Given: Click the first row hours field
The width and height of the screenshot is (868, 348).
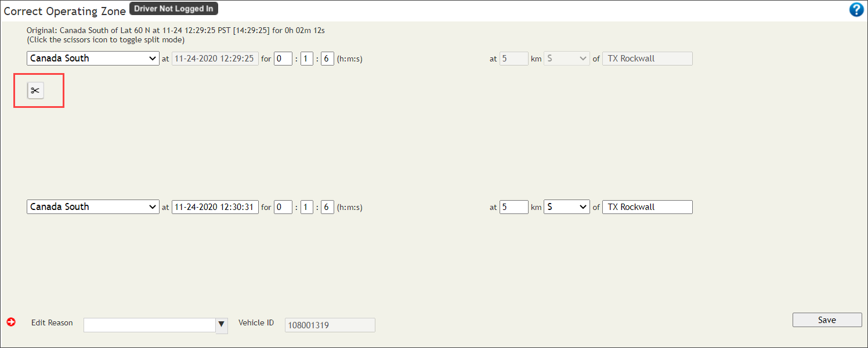Looking at the screenshot, I should 283,59.
